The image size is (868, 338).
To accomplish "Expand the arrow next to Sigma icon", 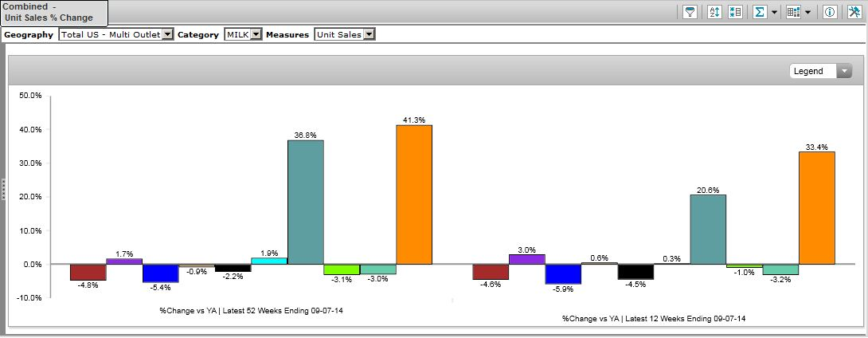I will coord(774,12).
